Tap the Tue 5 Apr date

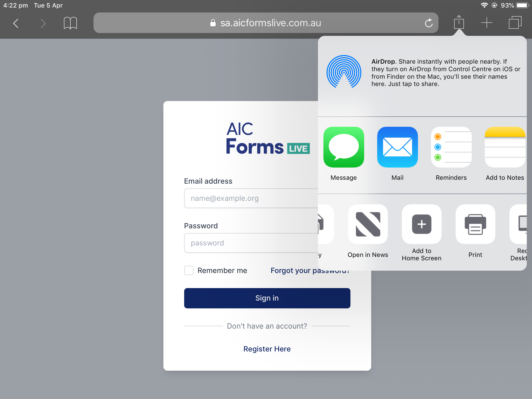coord(48,5)
